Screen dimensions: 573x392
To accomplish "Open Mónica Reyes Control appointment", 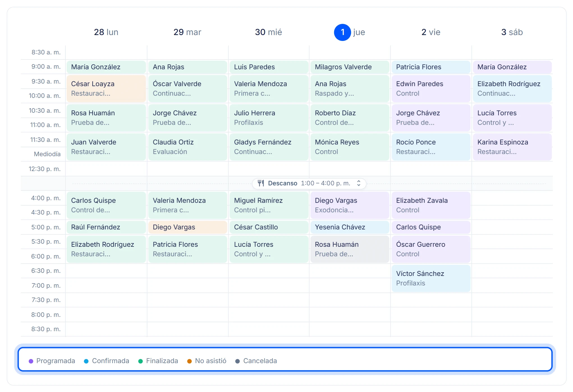I will (x=350, y=147).
